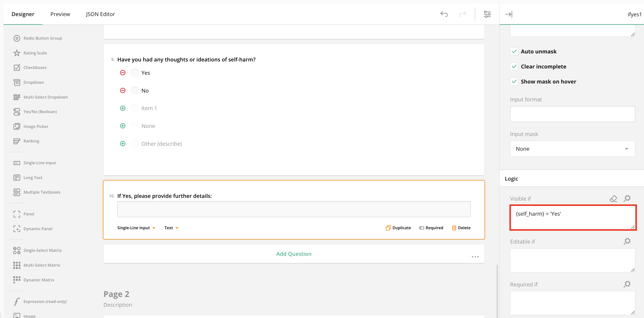Click the Add Question button

[x=294, y=254]
